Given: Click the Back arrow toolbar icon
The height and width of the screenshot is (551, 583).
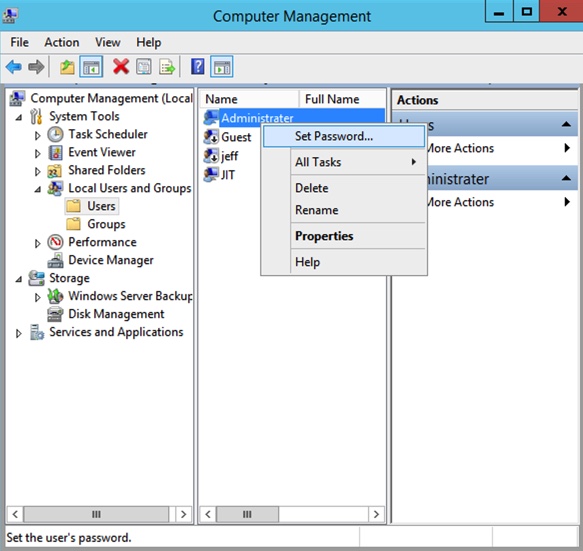Looking at the screenshot, I should (x=14, y=67).
